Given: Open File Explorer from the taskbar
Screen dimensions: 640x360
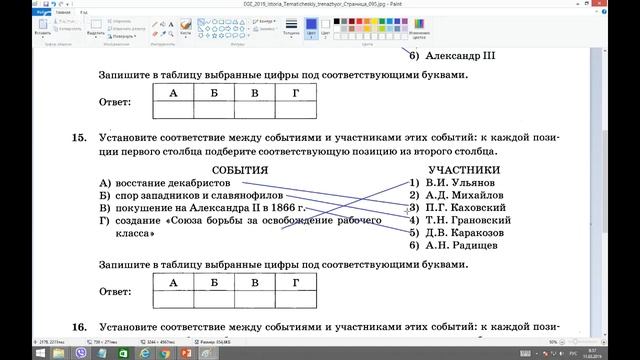Looking at the screenshot, I should [x=59, y=353].
